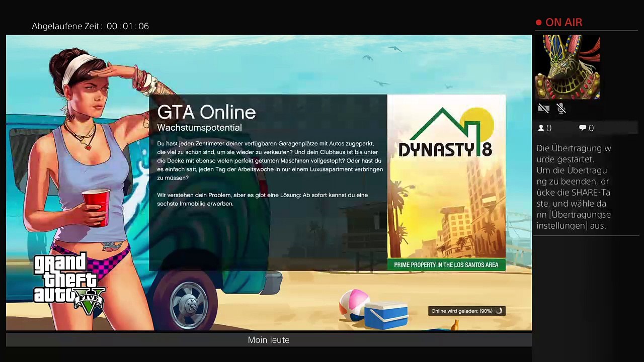Screen dimensions: 644x362
Task: Click the muted camera icon
Action: pyautogui.click(x=543, y=108)
